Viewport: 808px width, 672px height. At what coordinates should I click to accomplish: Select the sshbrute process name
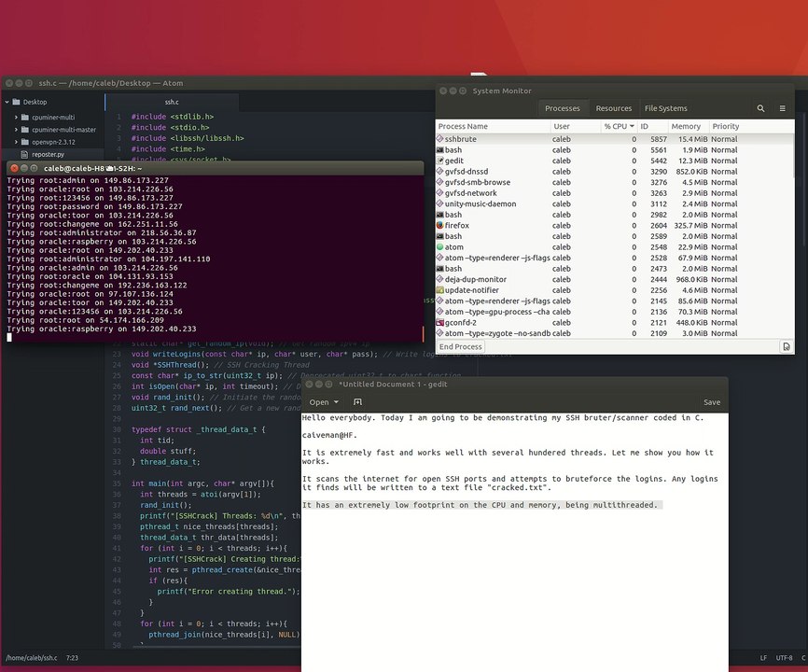tap(461, 139)
